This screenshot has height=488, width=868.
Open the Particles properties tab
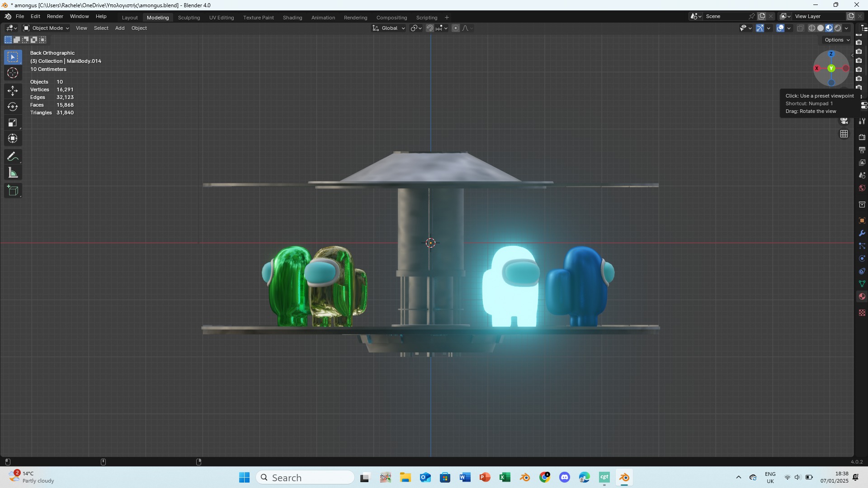tap(862, 246)
